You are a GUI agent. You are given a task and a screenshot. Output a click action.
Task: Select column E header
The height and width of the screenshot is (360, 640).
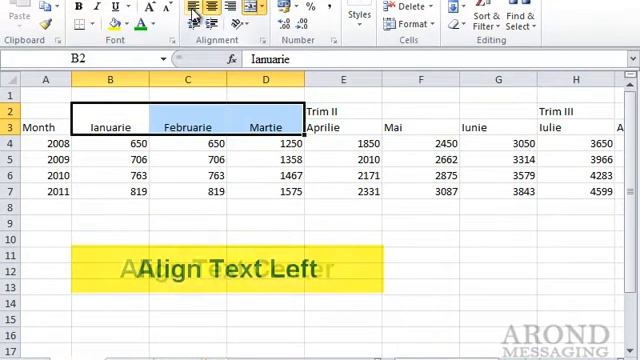point(343,80)
